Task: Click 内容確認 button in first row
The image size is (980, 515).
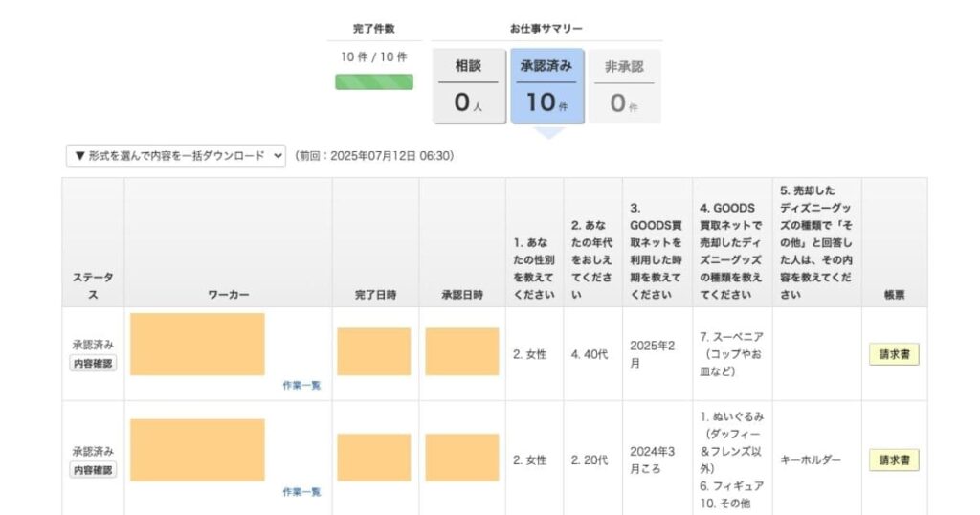Action: [93, 363]
